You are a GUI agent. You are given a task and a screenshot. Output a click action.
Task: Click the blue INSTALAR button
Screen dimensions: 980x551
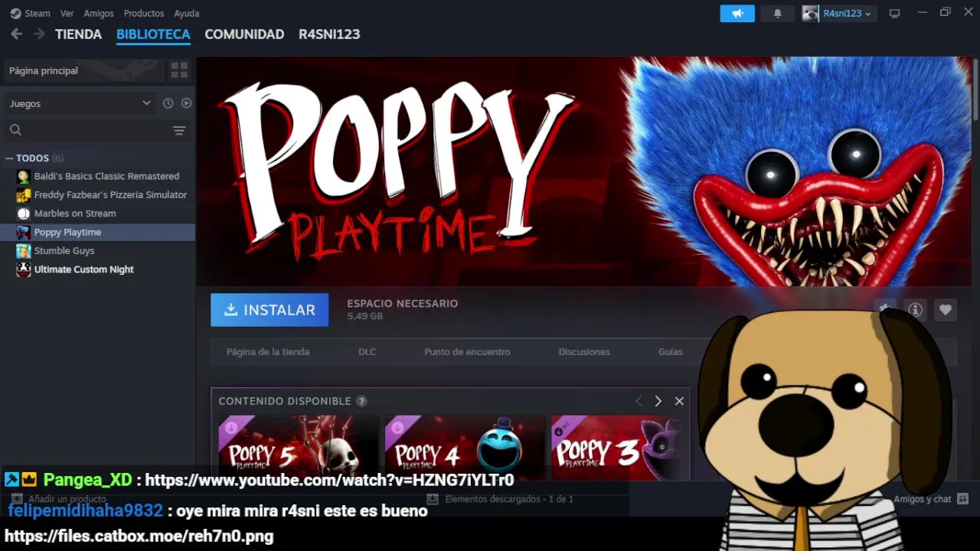[x=269, y=310]
